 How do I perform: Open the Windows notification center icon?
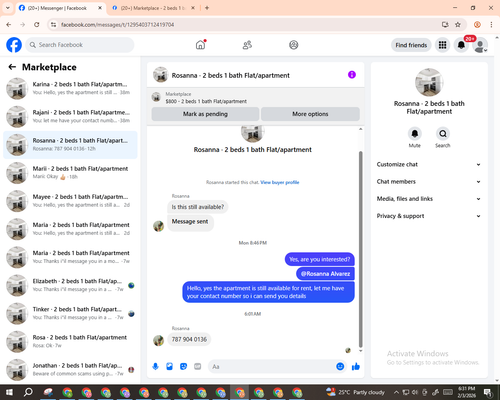point(488,392)
